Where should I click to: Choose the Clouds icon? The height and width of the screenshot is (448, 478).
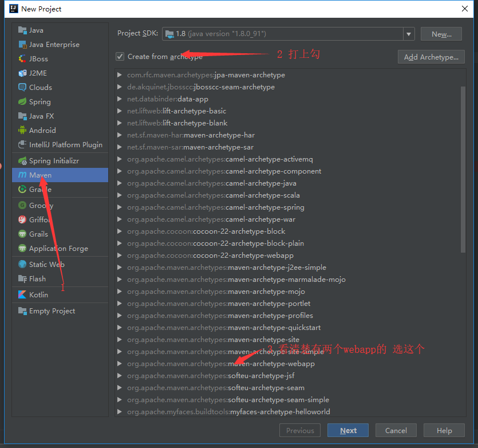tap(22, 88)
